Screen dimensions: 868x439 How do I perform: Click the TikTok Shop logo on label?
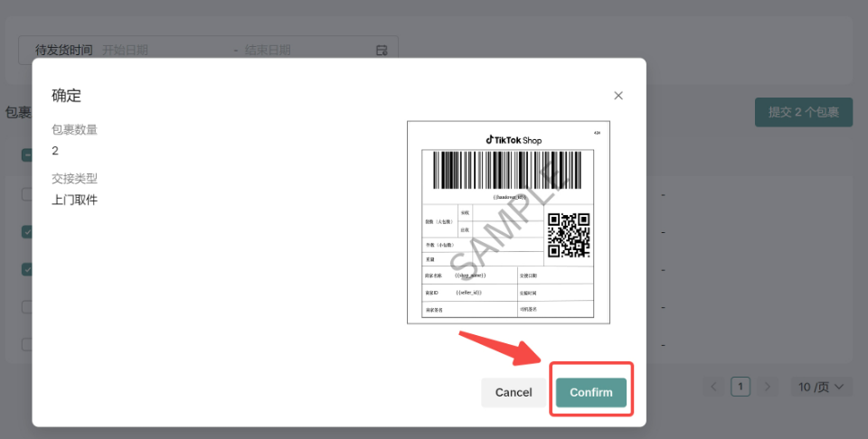[514, 140]
